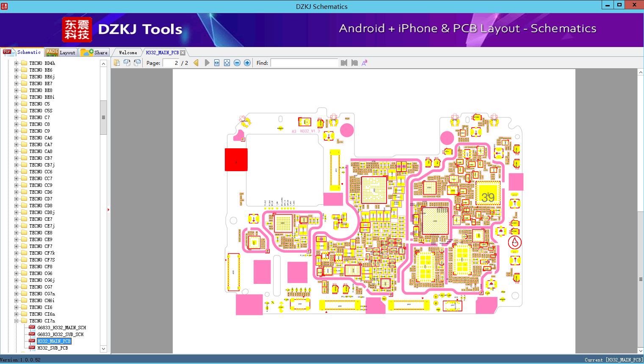Go to previous page arrow
Image resolution: width=644 pixels, height=364 pixels.
click(196, 63)
